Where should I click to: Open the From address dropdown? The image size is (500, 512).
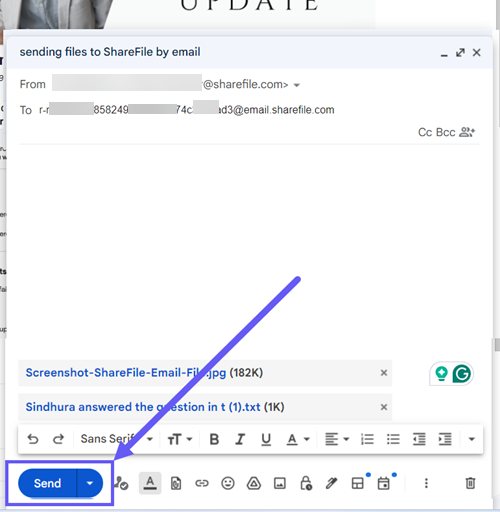297,85
